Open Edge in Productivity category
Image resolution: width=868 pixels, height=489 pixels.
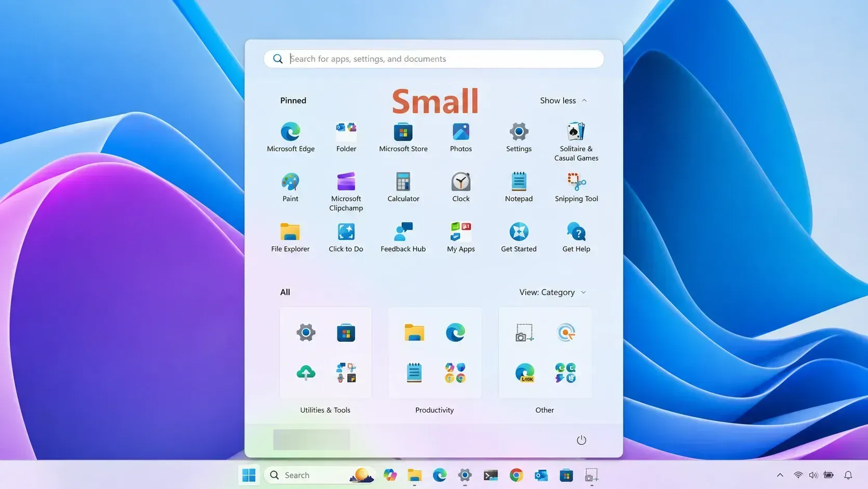click(x=455, y=333)
